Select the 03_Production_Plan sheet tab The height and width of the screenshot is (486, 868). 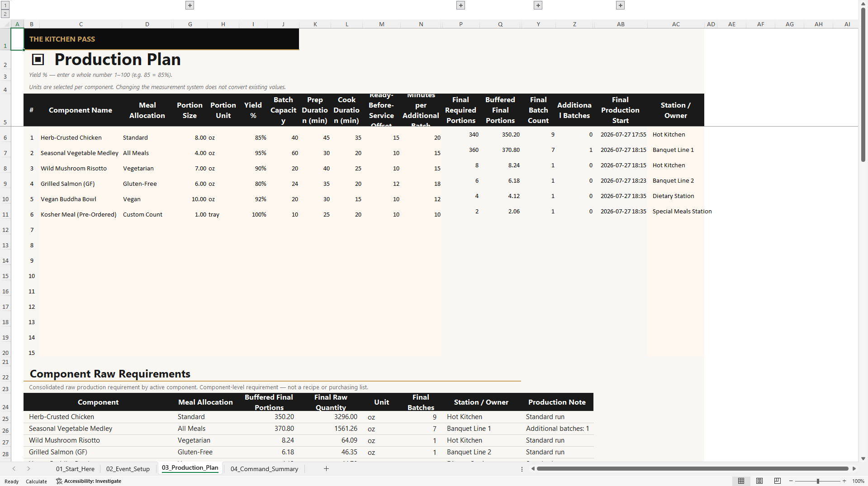(x=190, y=468)
